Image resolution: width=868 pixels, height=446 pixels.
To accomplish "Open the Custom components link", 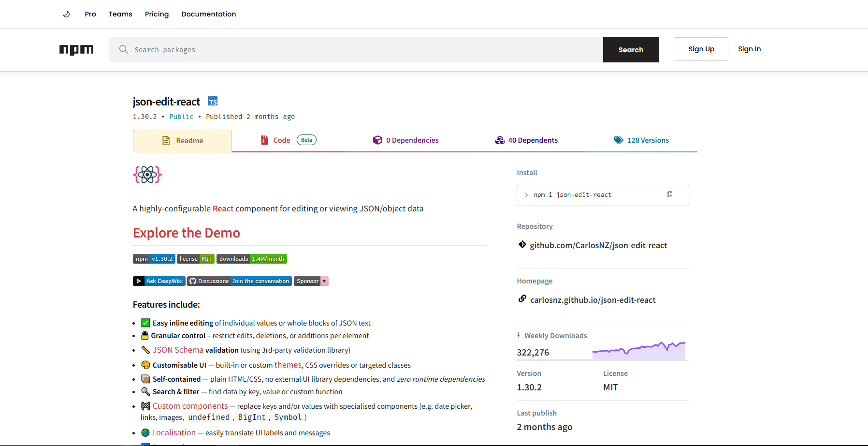I will [190, 406].
